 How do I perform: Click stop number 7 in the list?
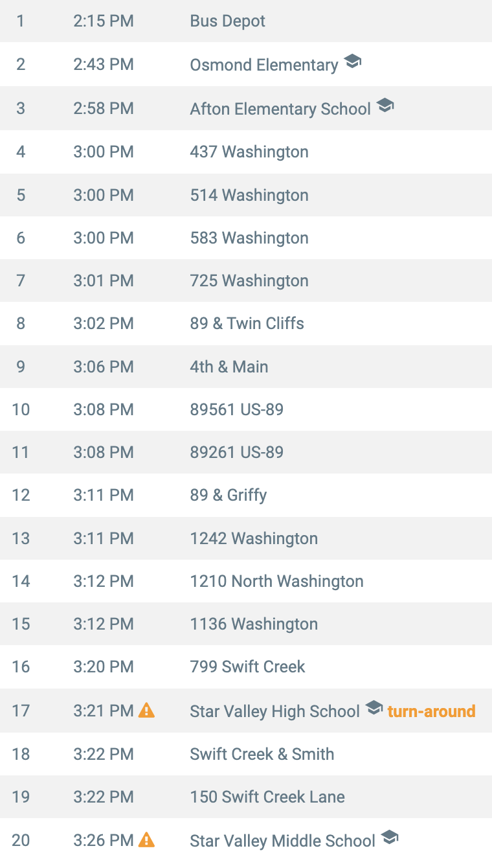tap(21, 280)
